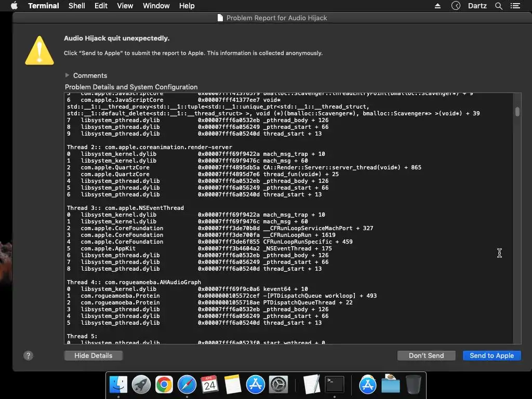Viewport: 532px width, 399px height.
Task: Open App Store from the Dock
Action: pos(255,384)
